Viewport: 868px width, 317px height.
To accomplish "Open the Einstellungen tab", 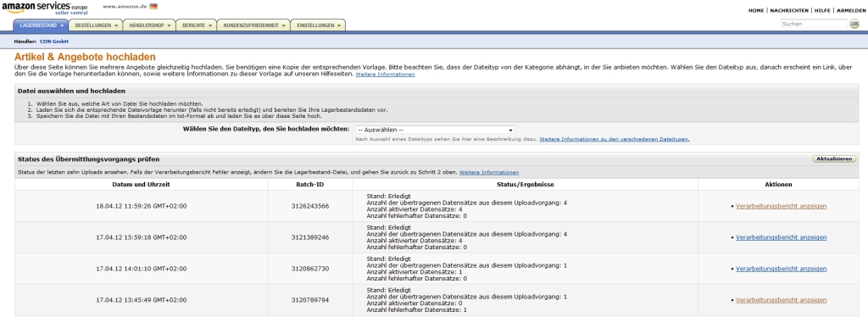I will tap(319, 25).
